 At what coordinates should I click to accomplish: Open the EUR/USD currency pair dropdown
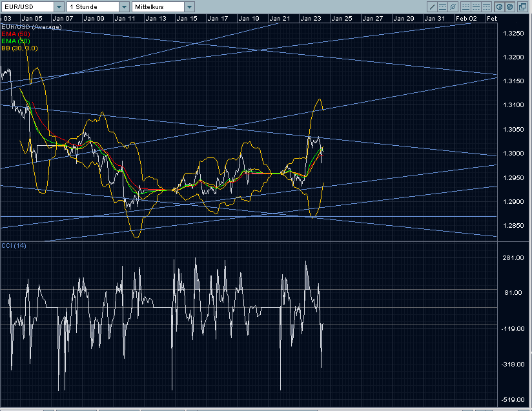pyautogui.click(x=32, y=6)
